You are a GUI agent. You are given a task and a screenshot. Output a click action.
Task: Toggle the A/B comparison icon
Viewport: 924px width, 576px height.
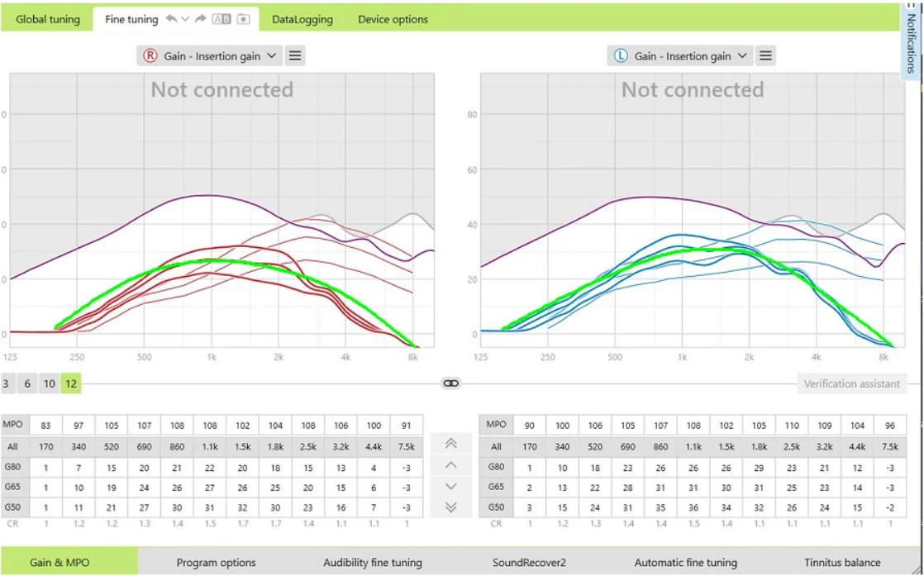pos(221,19)
